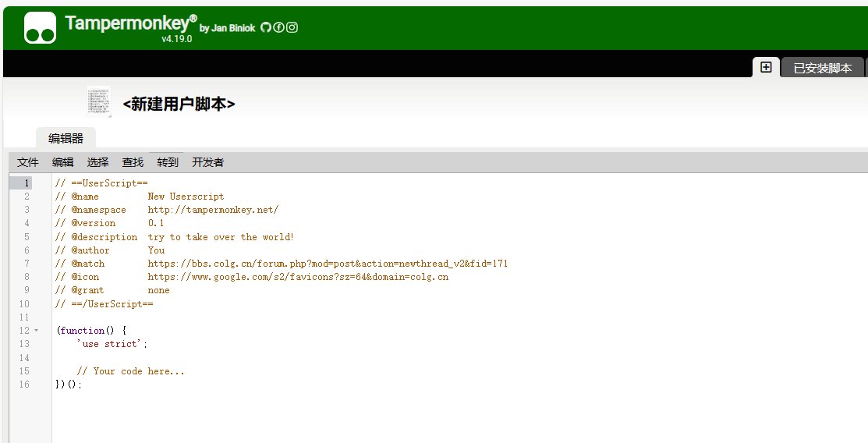Click the closing '})();' line

tap(68, 385)
